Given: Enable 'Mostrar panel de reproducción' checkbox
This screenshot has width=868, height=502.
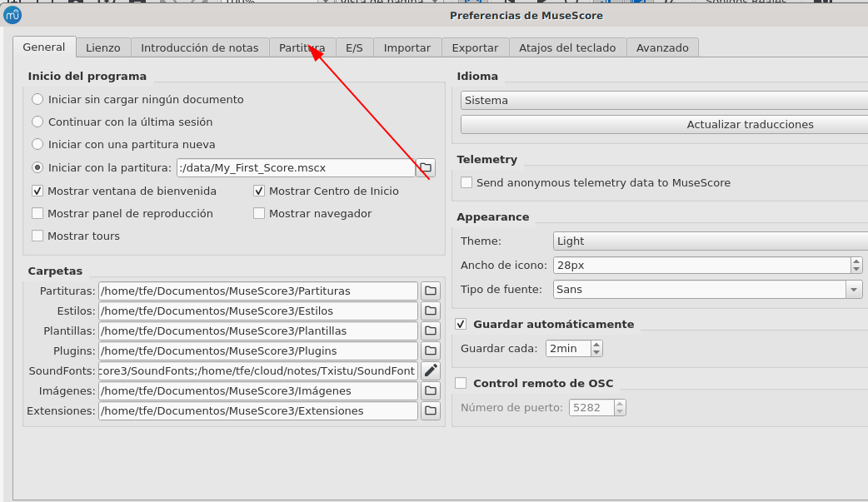Looking at the screenshot, I should (x=37, y=213).
